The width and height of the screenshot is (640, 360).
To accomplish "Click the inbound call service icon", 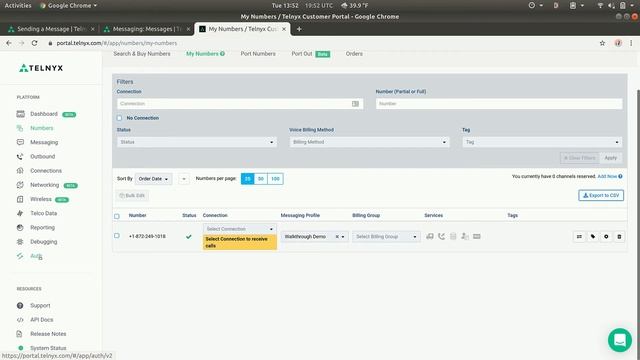I will pyautogui.click(x=441, y=236).
